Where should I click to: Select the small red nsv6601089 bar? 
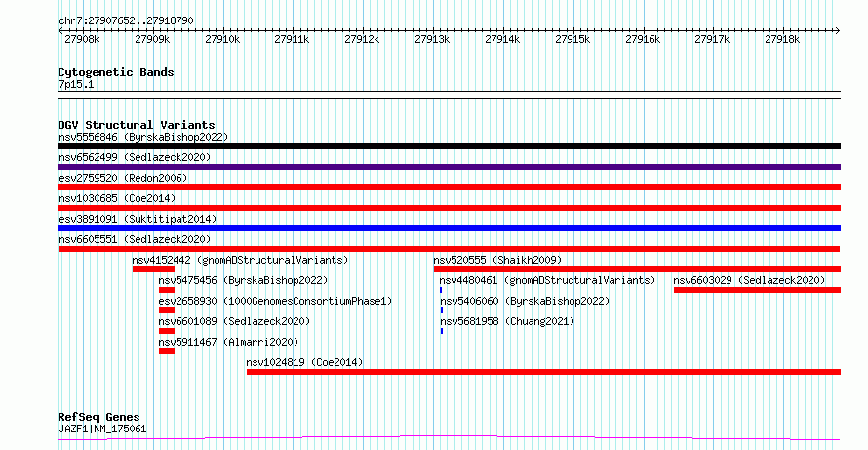pyautogui.click(x=167, y=331)
